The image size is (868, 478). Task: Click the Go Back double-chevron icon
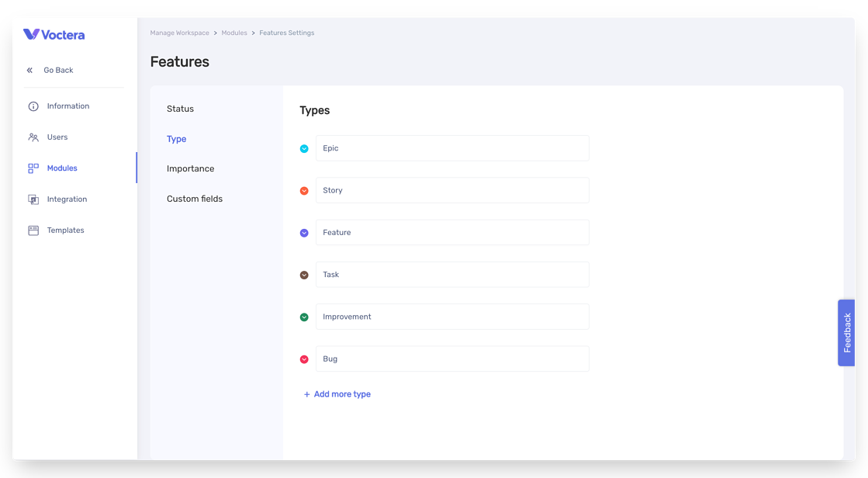click(x=30, y=71)
